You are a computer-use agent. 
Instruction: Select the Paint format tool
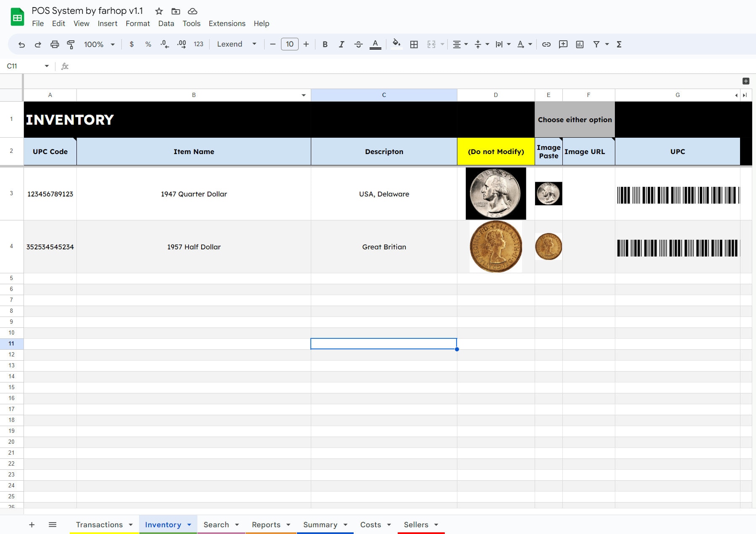[71, 44]
